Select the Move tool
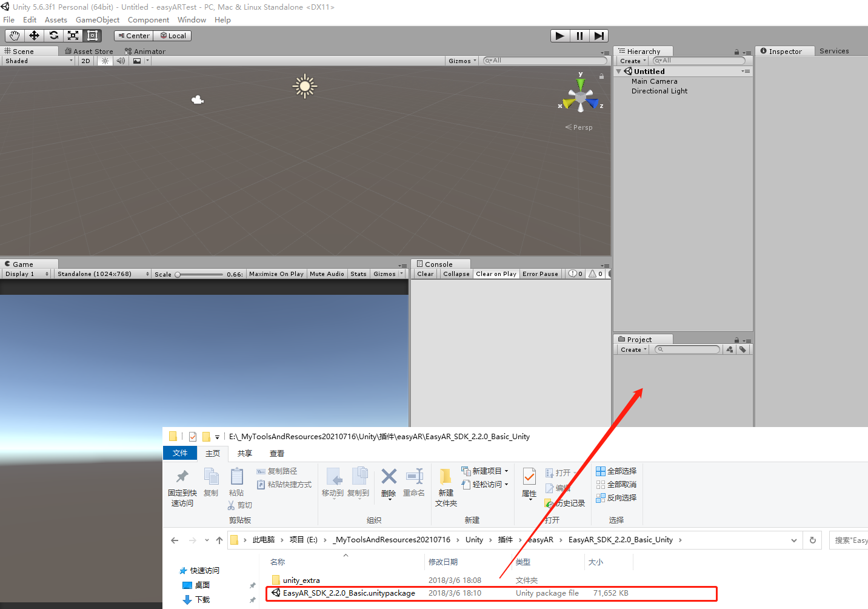868x609 pixels. (x=34, y=35)
